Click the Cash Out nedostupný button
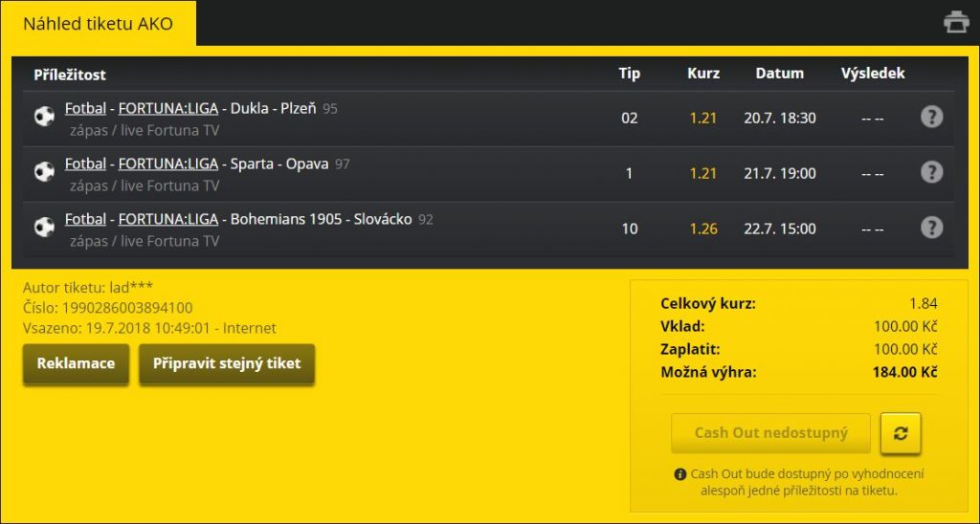Screen dimensions: 980x524 (x=770, y=433)
